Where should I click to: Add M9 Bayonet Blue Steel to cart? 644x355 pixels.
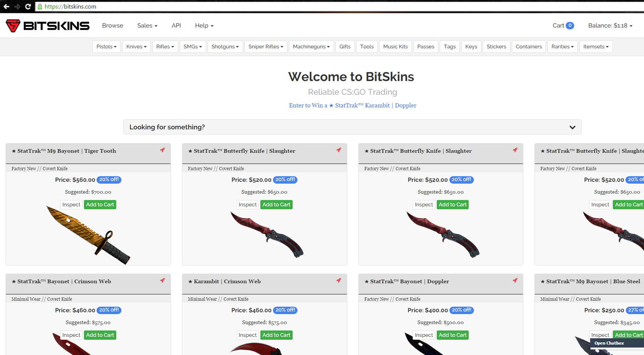[x=628, y=335]
